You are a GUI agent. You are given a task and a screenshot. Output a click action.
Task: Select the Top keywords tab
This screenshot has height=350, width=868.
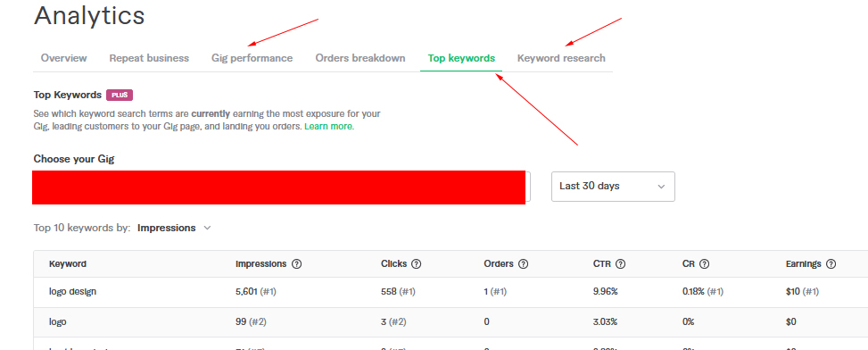tap(461, 58)
